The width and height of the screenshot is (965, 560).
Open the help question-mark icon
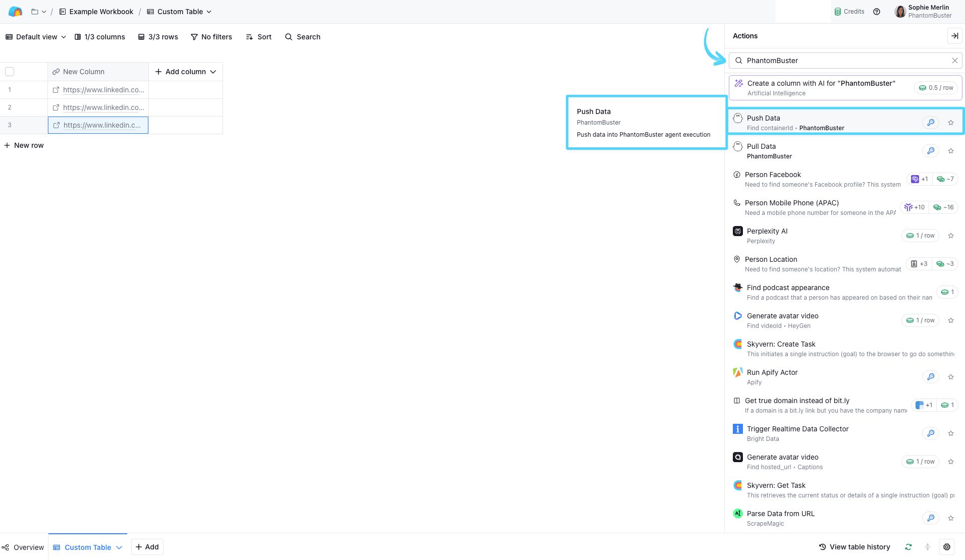pos(877,12)
